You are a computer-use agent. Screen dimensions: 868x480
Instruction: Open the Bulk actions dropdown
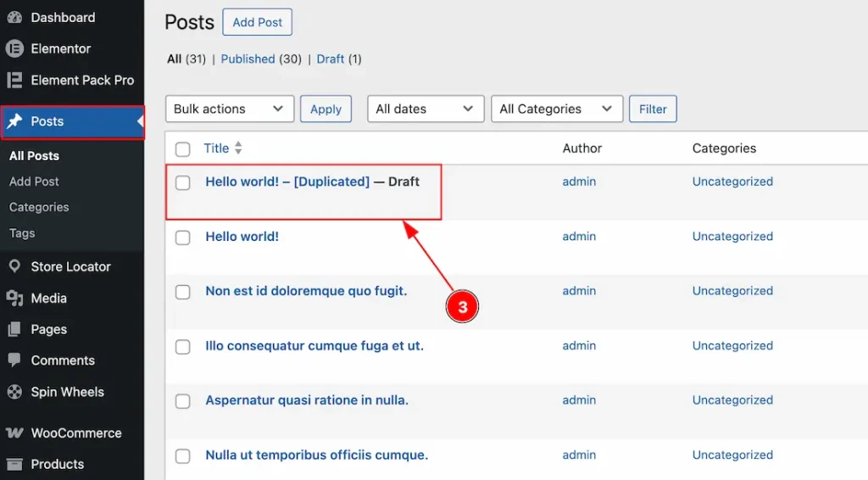229,109
